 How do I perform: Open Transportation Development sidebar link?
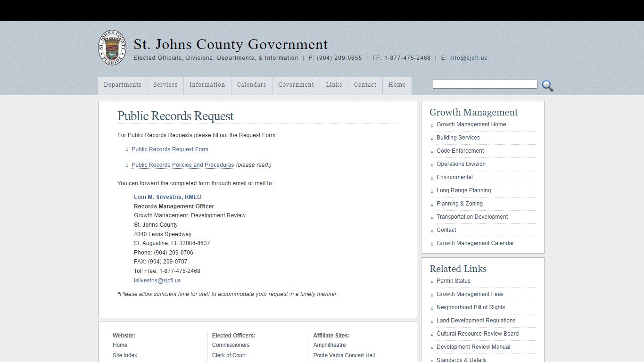pos(472,217)
